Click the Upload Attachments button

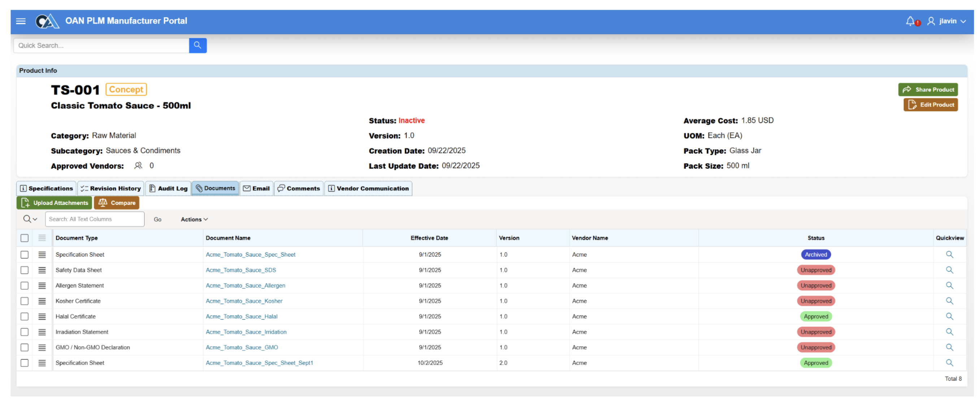(x=55, y=203)
